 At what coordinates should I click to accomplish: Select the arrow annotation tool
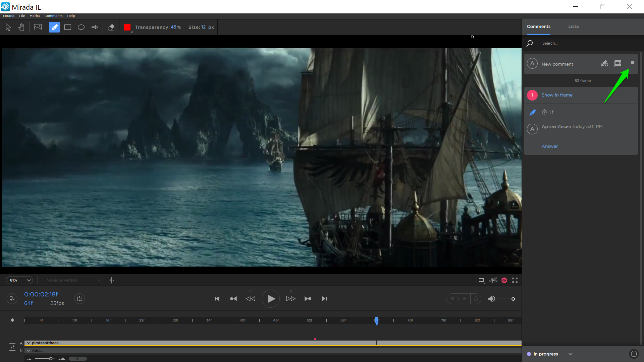click(95, 27)
